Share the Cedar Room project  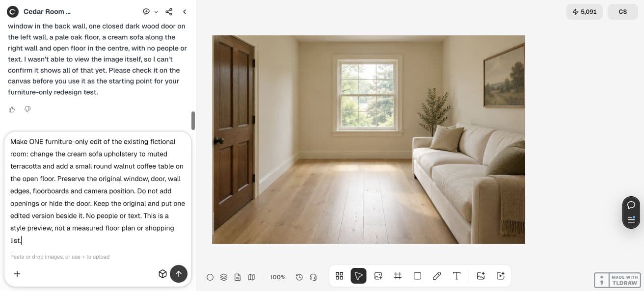tap(169, 12)
